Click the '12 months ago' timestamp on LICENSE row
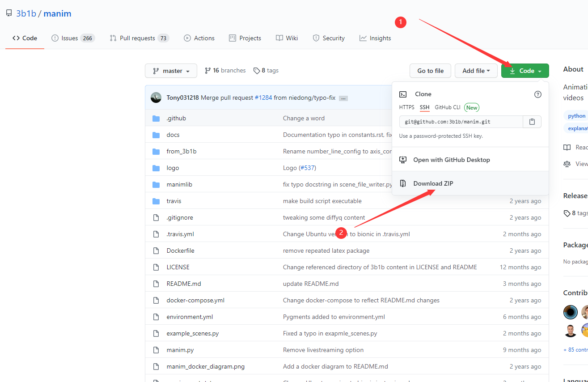The image size is (588, 382). (520, 267)
